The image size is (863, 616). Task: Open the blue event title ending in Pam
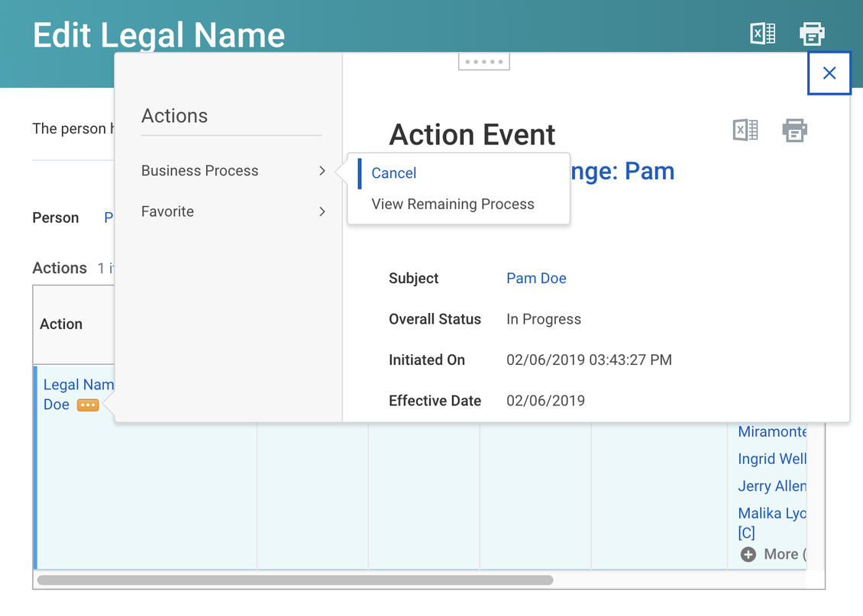click(x=622, y=171)
